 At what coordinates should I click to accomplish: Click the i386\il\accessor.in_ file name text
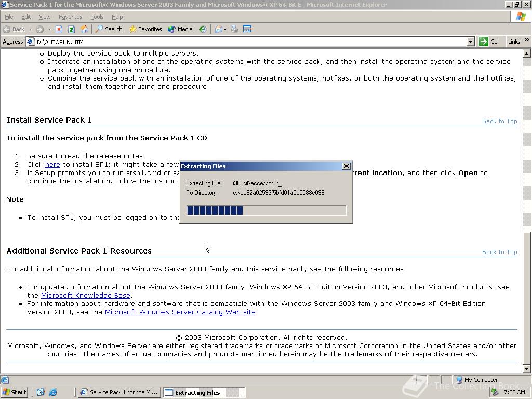pos(257,183)
